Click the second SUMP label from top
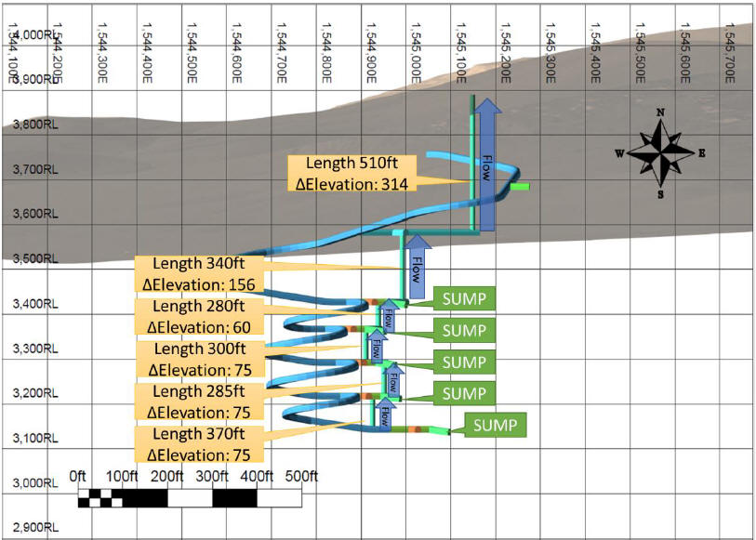This screenshot has width=756, height=540. click(x=464, y=331)
